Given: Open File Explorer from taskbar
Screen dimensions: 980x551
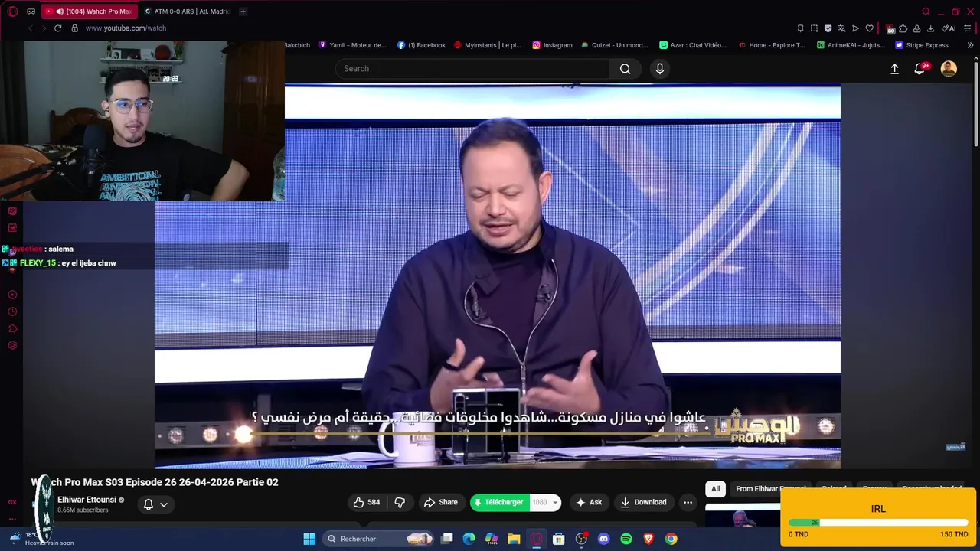Looking at the screenshot, I should click(514, 539).
